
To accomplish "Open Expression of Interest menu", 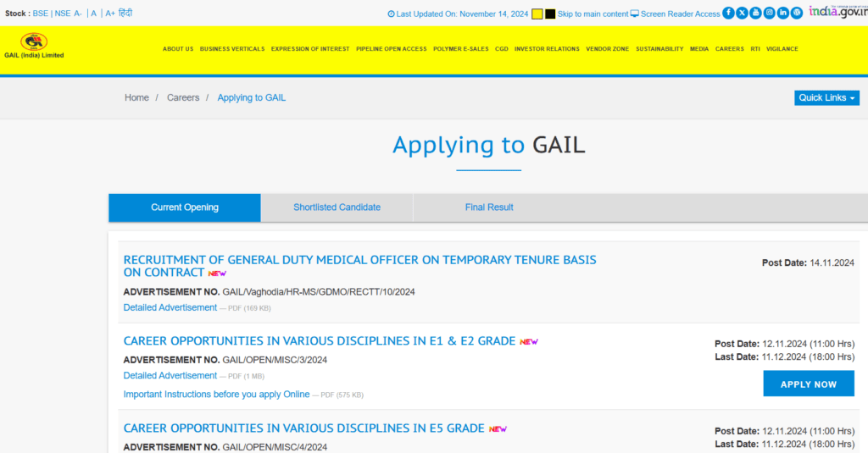I will coord(310,49).
